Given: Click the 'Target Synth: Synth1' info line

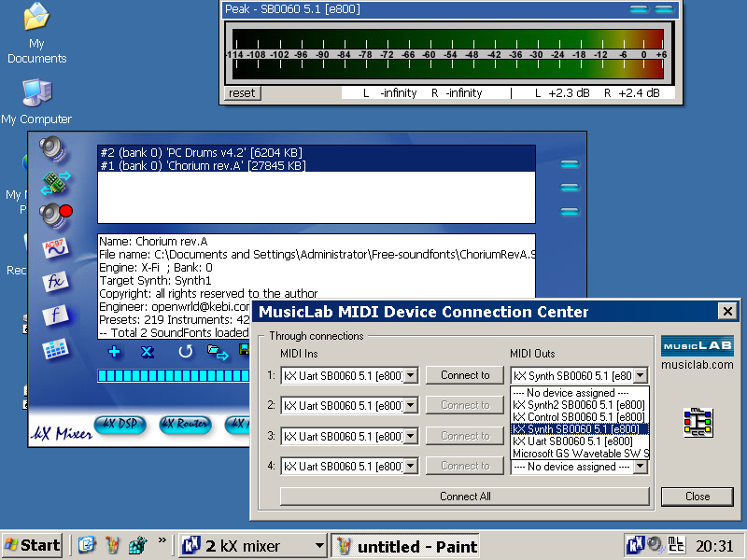Looking at the screenshot, I should [x=155, y=281].
